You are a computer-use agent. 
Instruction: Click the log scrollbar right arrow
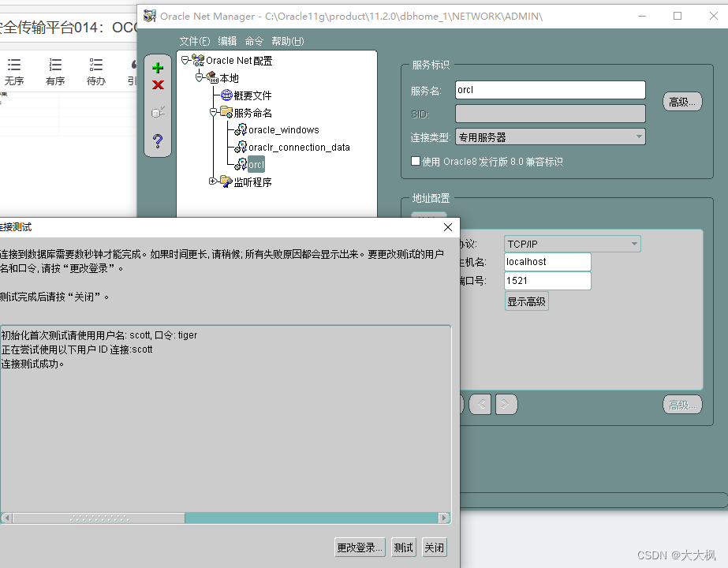pyautogui.click(x=444, y=518)
